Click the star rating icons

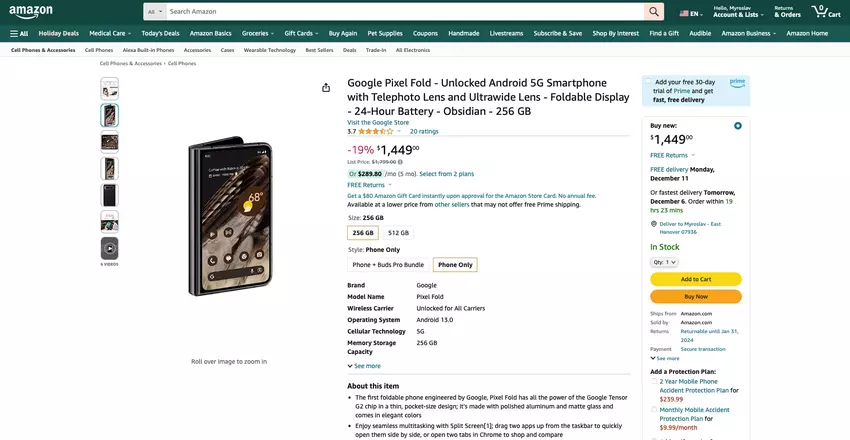pos(375,131)
